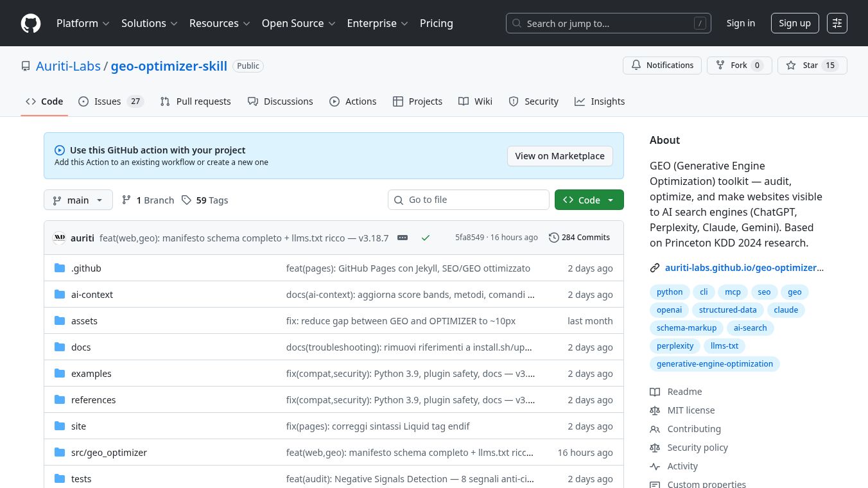The image size is (868, 488).
Task: Click the fork icon on the repository
Action: pyautogui.click(x=720, y=65)
